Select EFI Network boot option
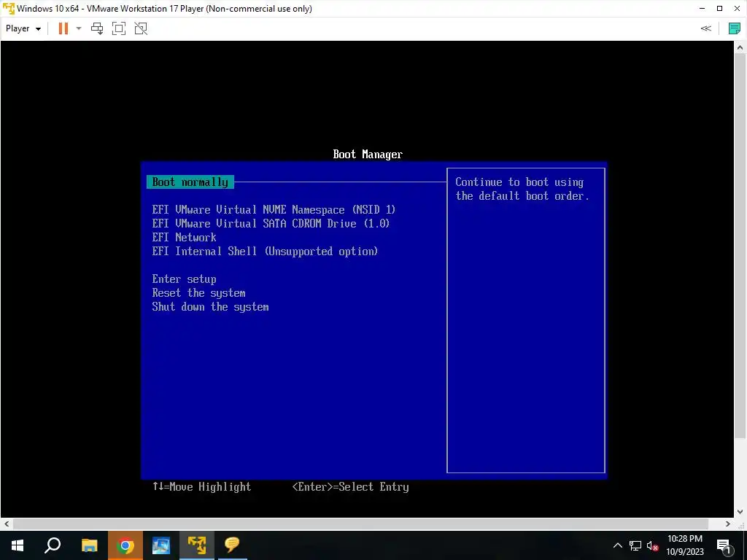The image size is (747, 560). (x=184, y=237)
